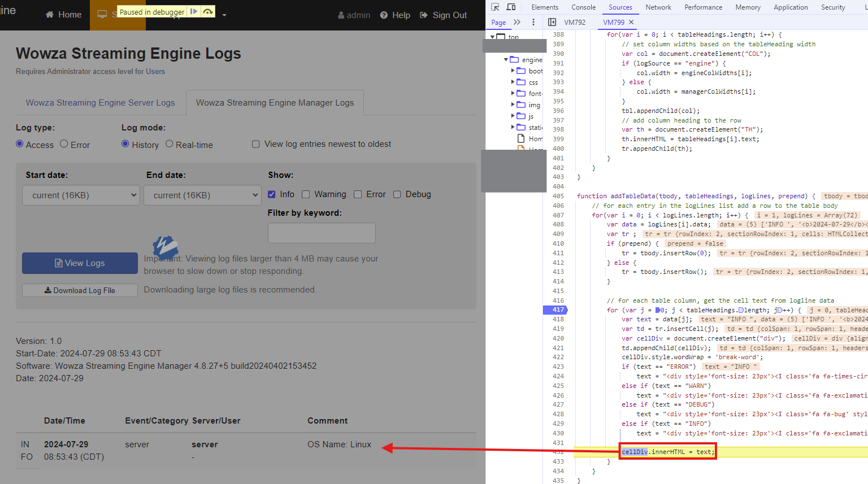This screenshot has height=484, width=868.
Task: Uncheck the Info show checkbox
Action: pyautogui.click(x=272, y=194)
